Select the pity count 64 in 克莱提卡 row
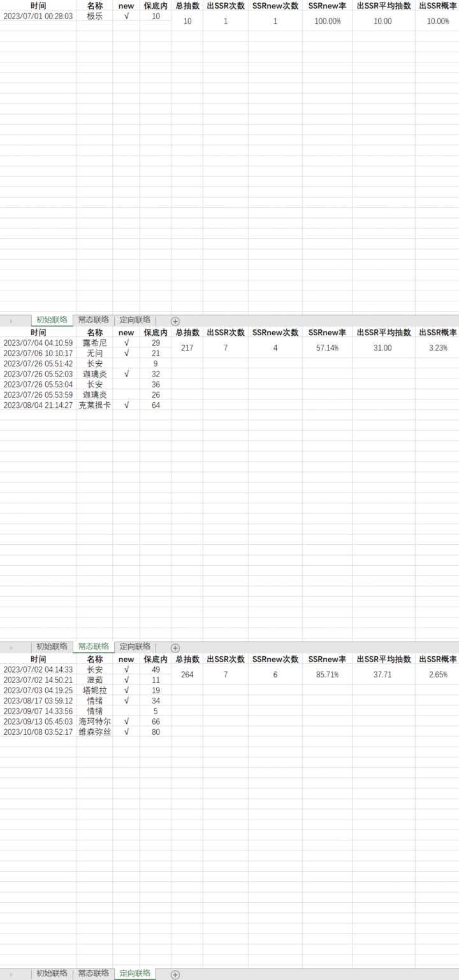Viewport: 459px width, 980px height. pyautogui.click(x=156, y=405)
